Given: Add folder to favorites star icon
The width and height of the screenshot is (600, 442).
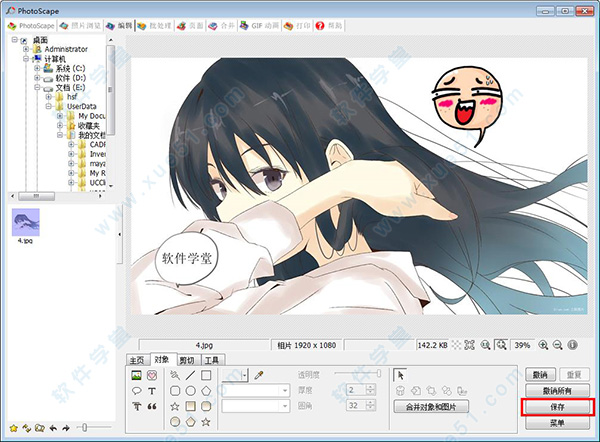Looking at the screenshot, I should [14, 428].
